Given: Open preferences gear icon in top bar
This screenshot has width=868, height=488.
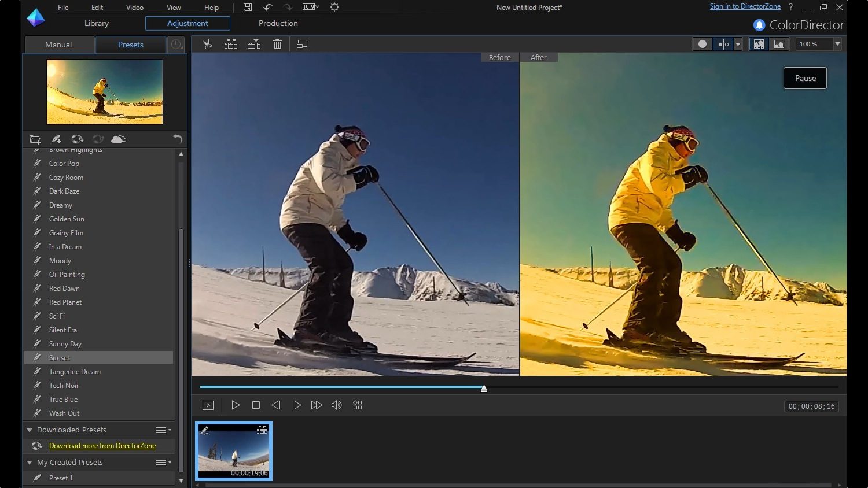Looking at the screenshot, I should click(x=334, y=8).
